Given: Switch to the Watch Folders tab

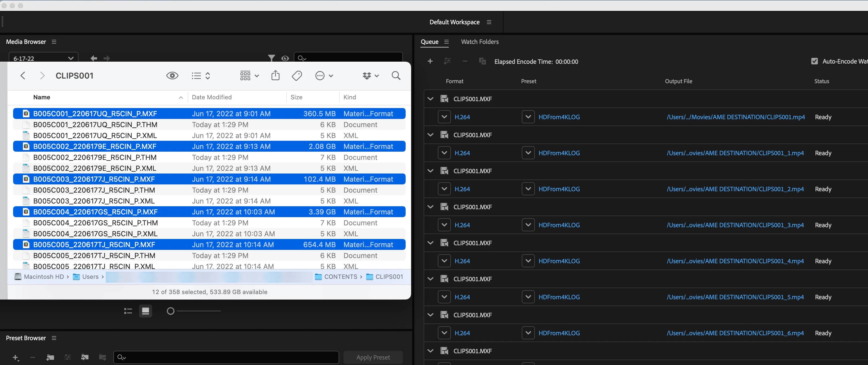Looking at the screenshot, I should click(480, 42).
